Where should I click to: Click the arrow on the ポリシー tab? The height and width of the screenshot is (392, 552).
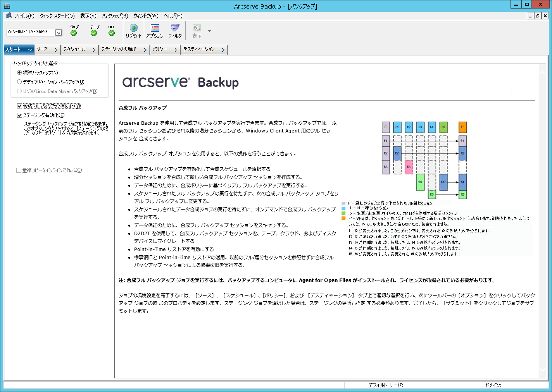point(176,50)
